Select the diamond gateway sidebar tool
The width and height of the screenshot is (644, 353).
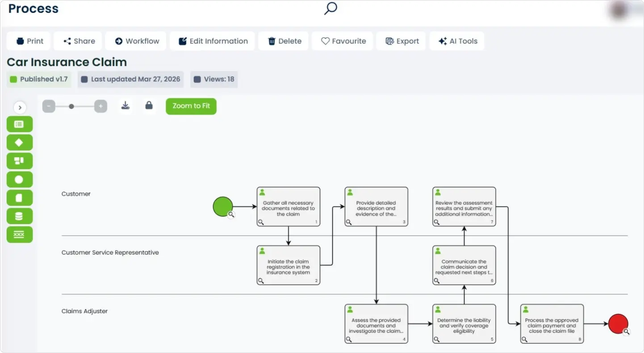click(x=19, y=143)
